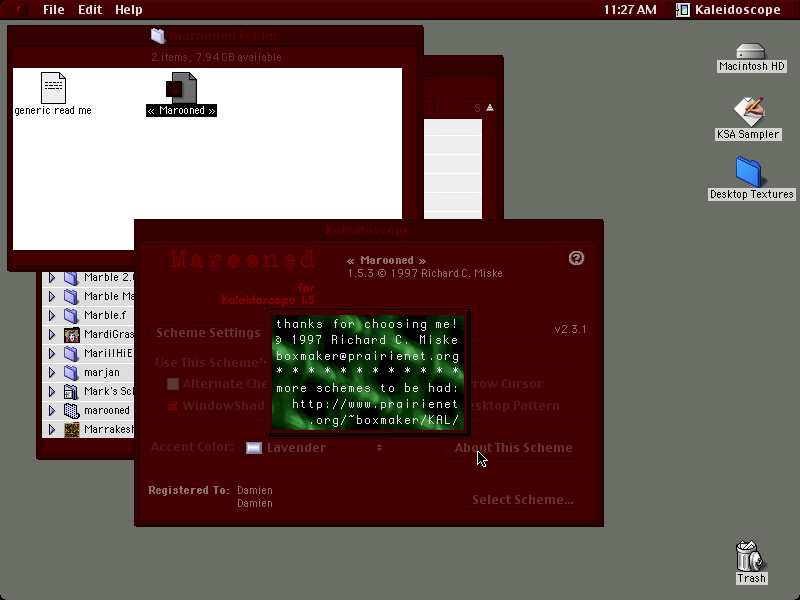Dismiss the green 'thanks for choosing me!' splash image

coord(368,372)
